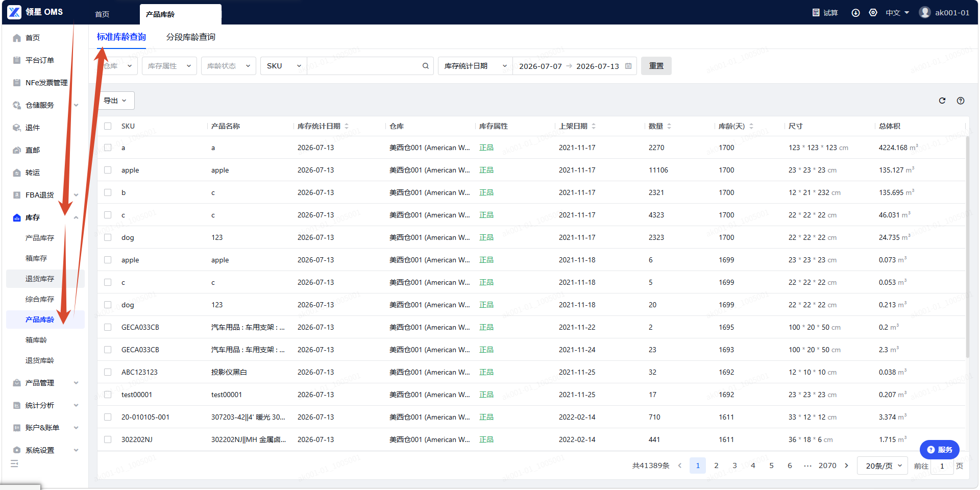Screen dimensions: 980x490
Task: Collapse sidebar with bottom menu icon
Action: (x=14, y=463)
